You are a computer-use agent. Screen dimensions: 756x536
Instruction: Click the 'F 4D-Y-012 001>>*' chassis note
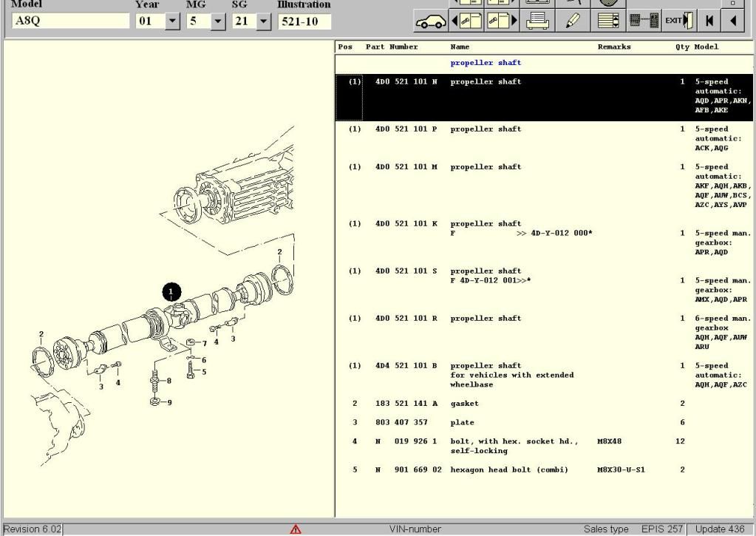point(491,280)
